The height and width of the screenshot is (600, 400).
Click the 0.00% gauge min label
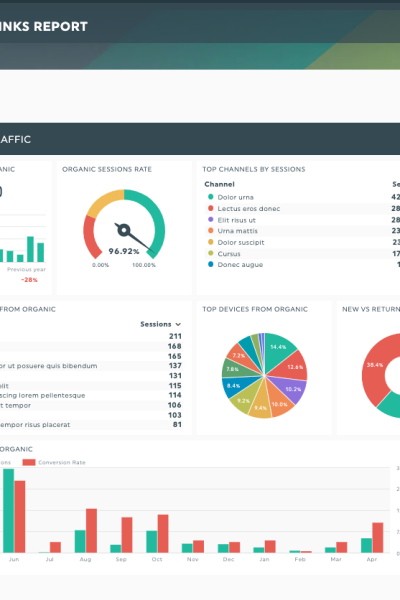click(100, 265)
